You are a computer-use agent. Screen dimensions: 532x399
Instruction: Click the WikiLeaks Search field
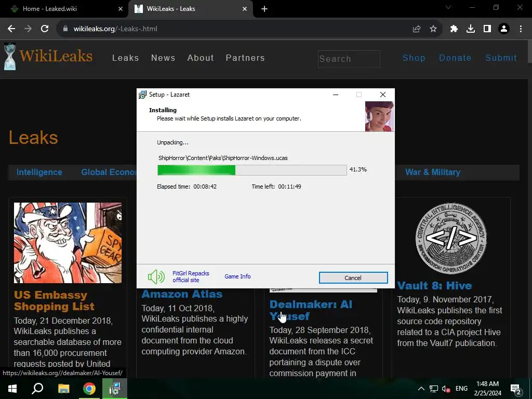[349, 59]
